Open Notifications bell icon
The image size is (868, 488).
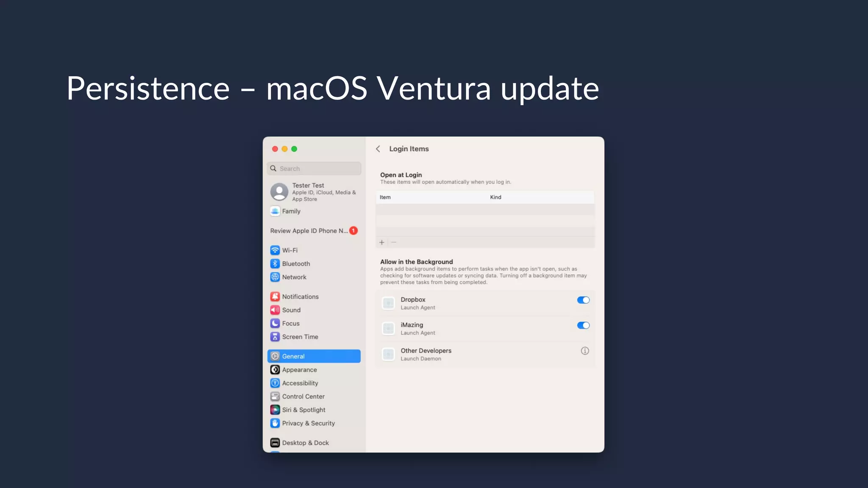coord(275,297)
